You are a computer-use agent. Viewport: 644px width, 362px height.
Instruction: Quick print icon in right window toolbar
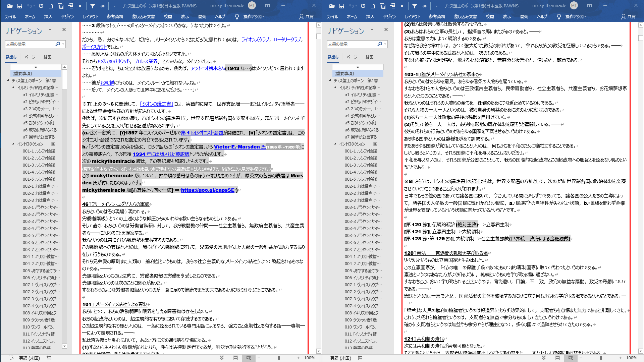392,6
